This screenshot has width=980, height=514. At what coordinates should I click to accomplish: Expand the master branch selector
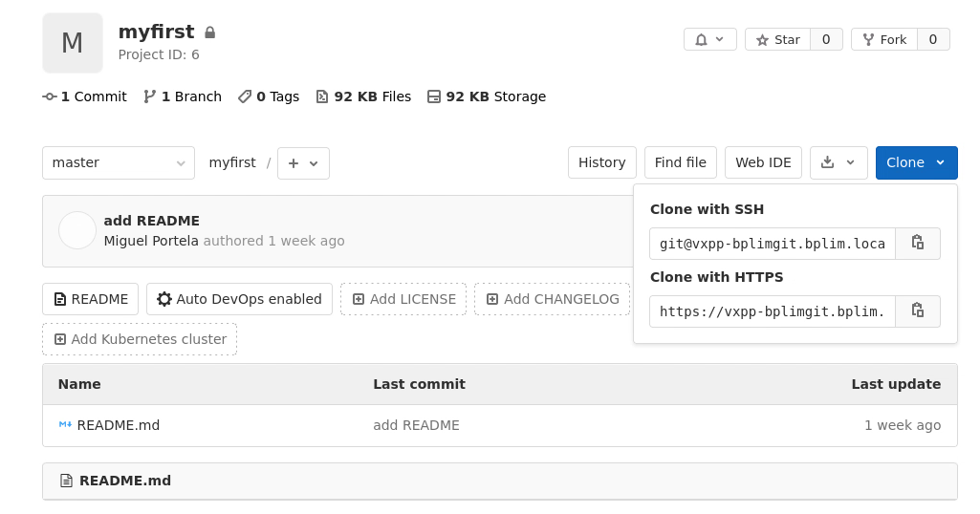pyautogui.click(x=118, y=162)
